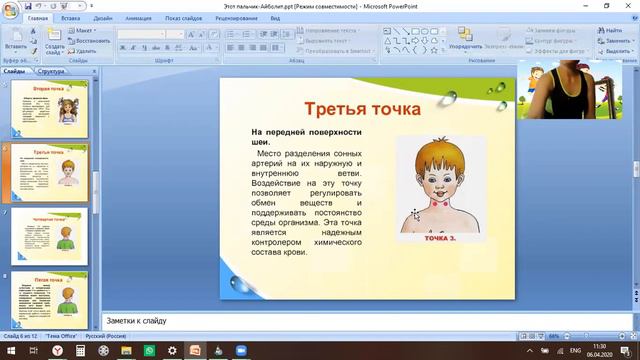This screenshot has width=640, height=360.
Task: Align text right in paragraph group
Action: point(253,48)
